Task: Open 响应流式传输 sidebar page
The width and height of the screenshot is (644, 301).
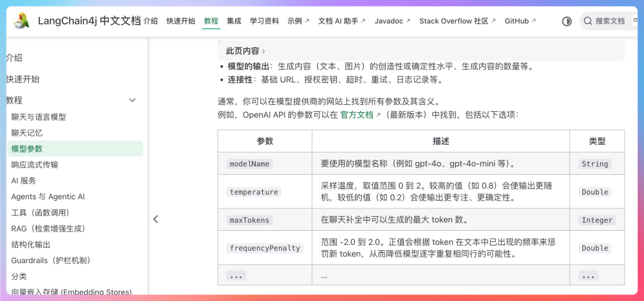Action: (x=35, y=165)
